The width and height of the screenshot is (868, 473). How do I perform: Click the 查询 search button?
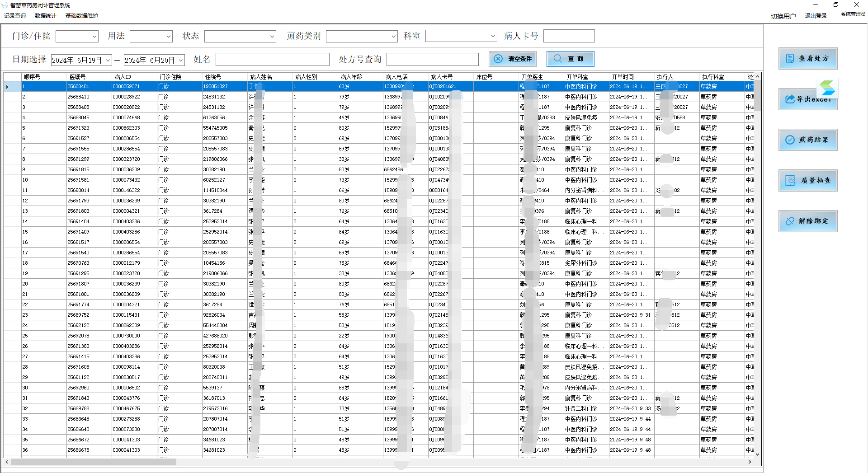[x=570, y=59]
